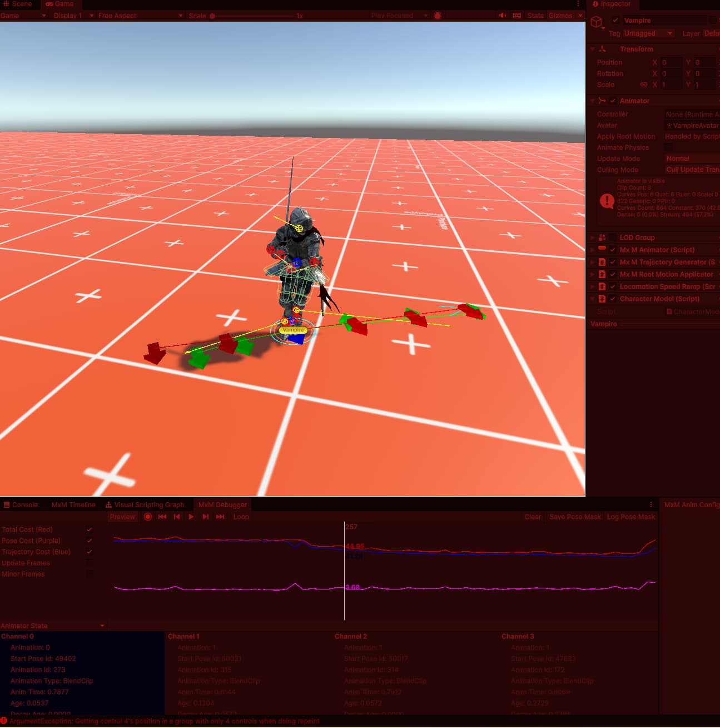Toggle the Total Cost (Red) checkbox

click(x=90, y=529)
